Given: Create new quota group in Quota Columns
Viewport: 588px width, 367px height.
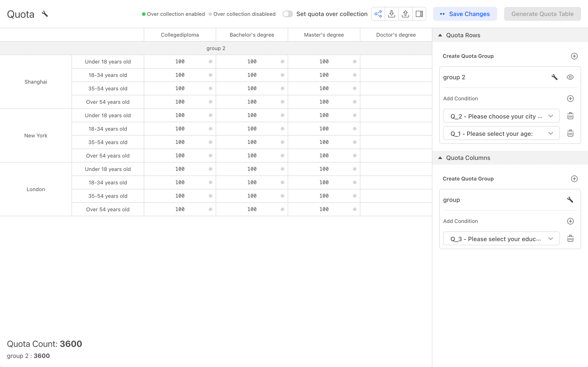Looking at the screenshot, I should [x=574, y=179].
